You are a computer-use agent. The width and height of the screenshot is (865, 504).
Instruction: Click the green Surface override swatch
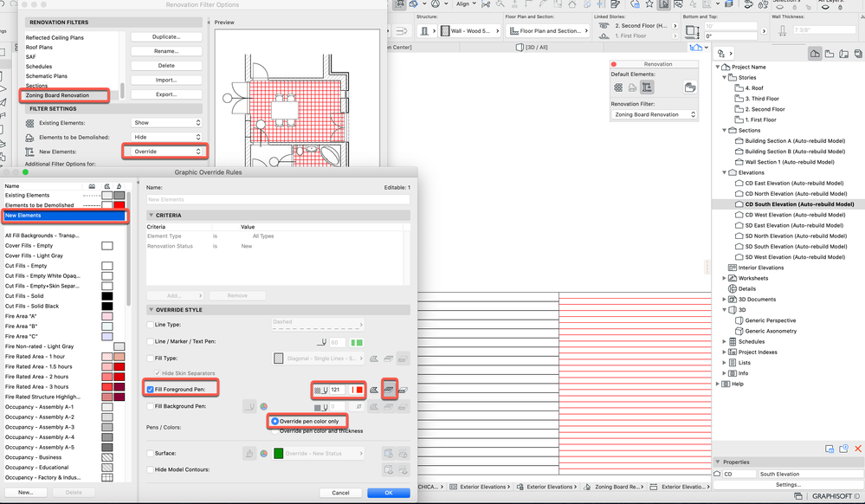point(279,453)
